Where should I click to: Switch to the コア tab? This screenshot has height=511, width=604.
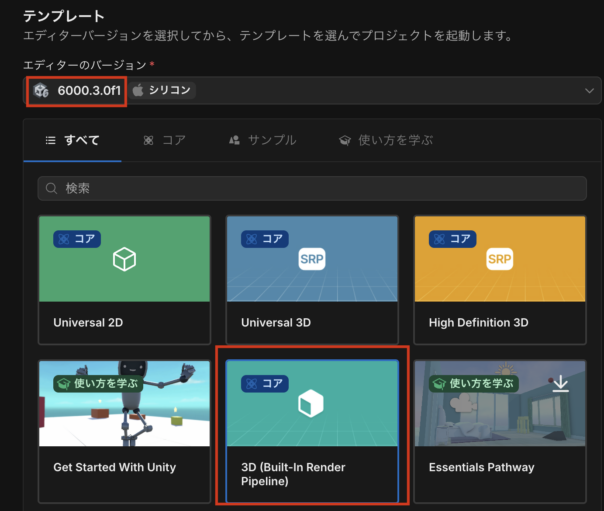[x=164, y=140]
